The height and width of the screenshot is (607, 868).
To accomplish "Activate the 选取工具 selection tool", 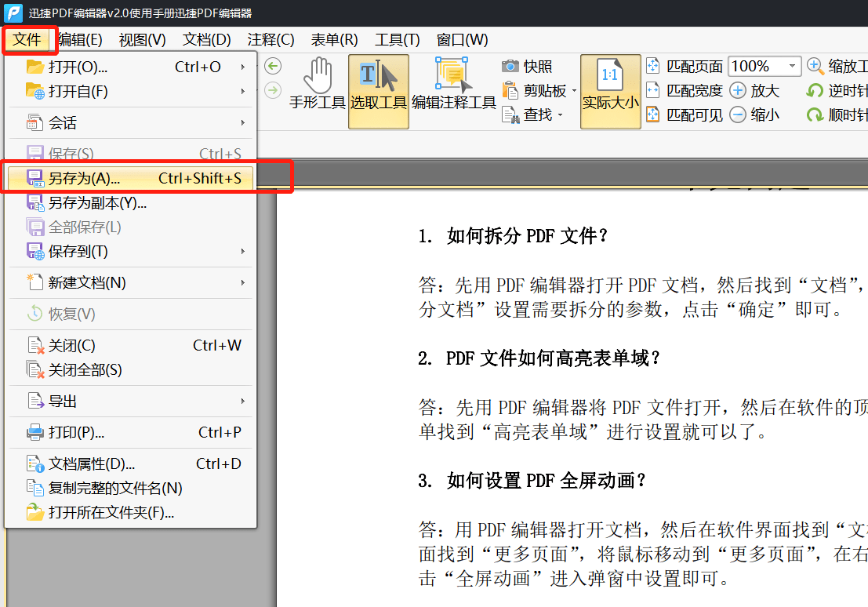I will point(379,90).
